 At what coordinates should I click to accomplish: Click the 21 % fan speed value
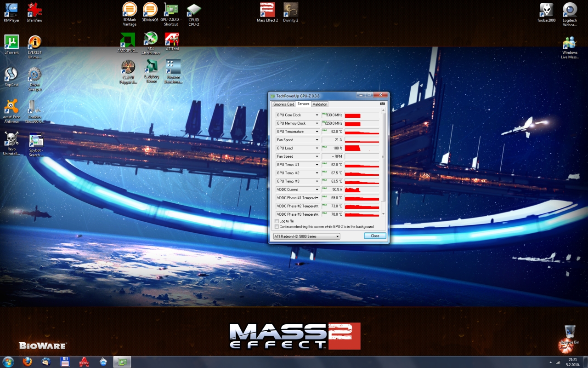[x=332, y=140]
